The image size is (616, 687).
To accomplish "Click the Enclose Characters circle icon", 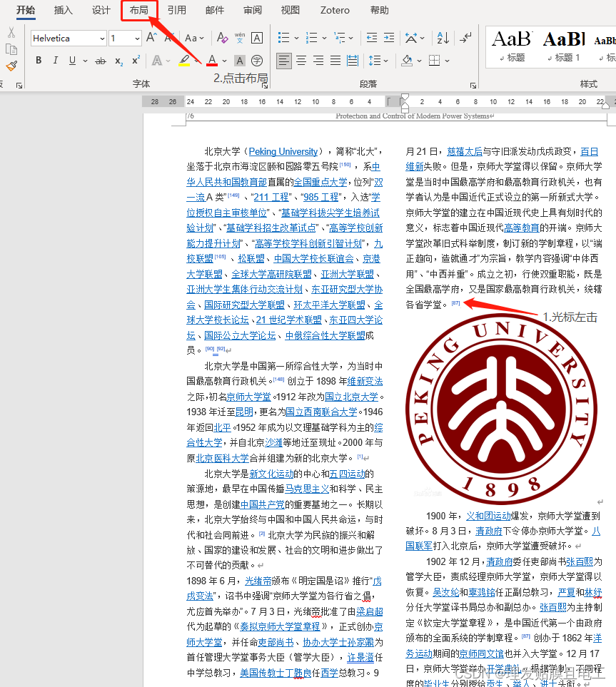I will coord(257,61).
